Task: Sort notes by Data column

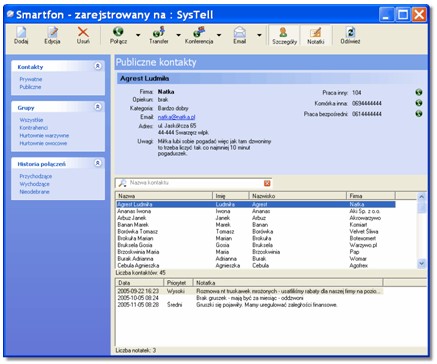Action: (x=139, y=283)
